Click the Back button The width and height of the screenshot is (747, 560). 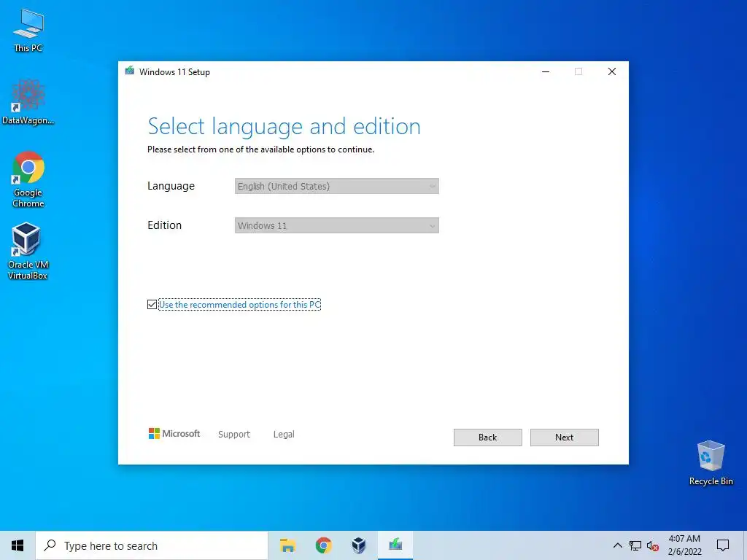point(487,437)
